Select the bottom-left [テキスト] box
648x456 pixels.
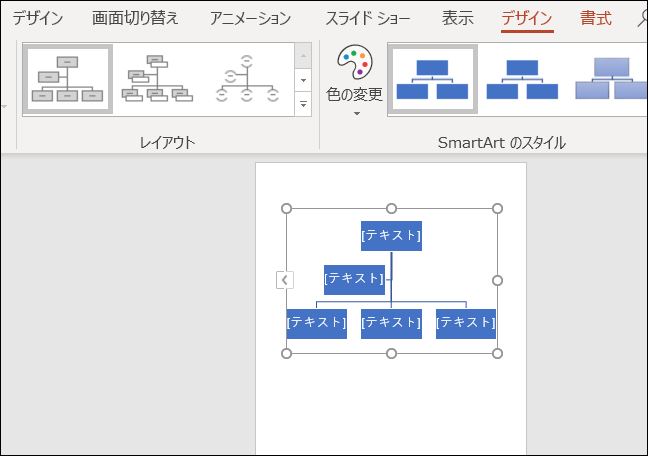[x=317, y=324]
